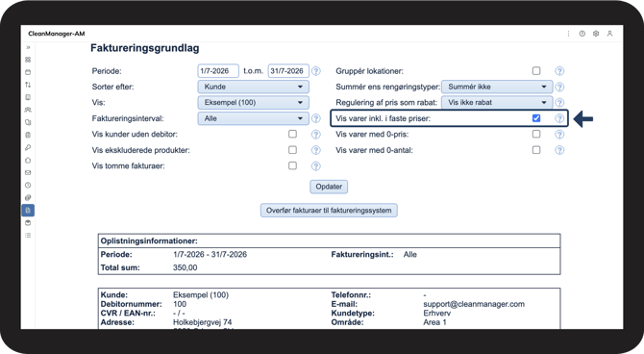Click Overfør fakturaer til faktureringssystem button
The height and width of the screenshot is (354, 644).
coord(329,211)
